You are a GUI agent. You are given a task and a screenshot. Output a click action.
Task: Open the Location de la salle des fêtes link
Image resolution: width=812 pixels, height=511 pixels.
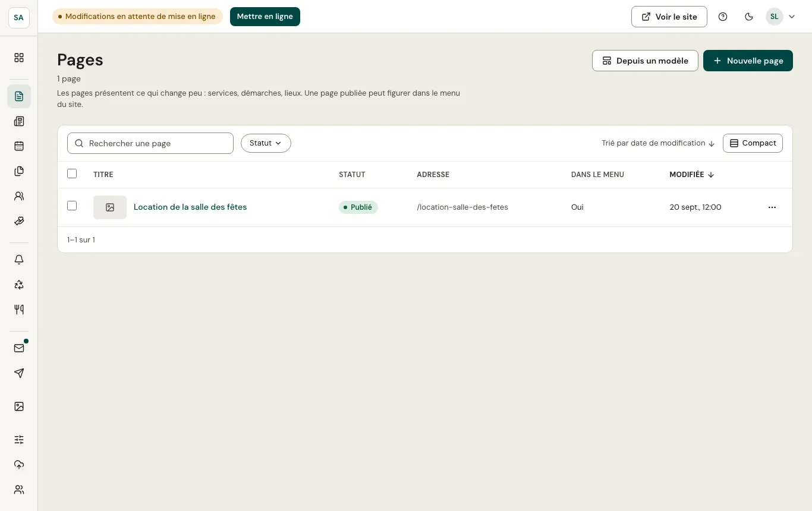[x=190, y=207]
